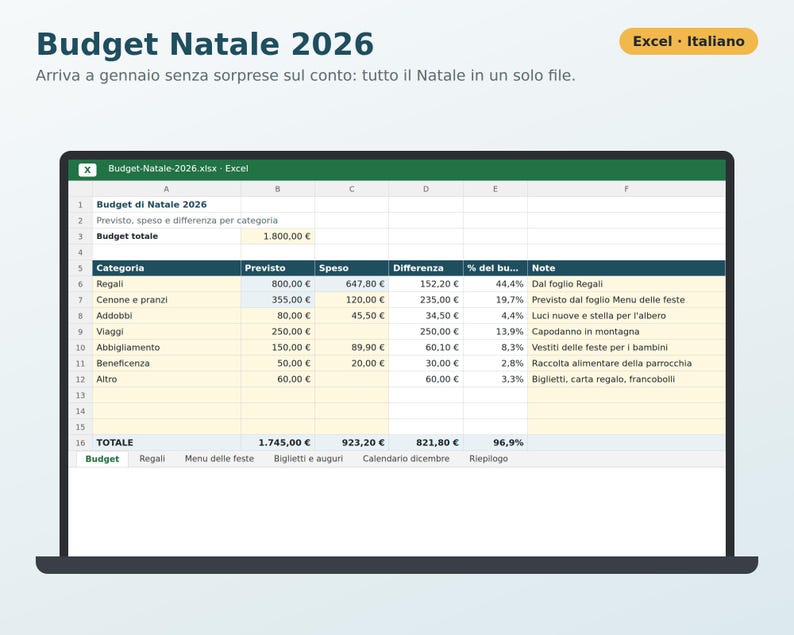The width and height of the screenshot is (794, 635).
Task: Select the Viaggi category cell
Action: tap(166, 332)
